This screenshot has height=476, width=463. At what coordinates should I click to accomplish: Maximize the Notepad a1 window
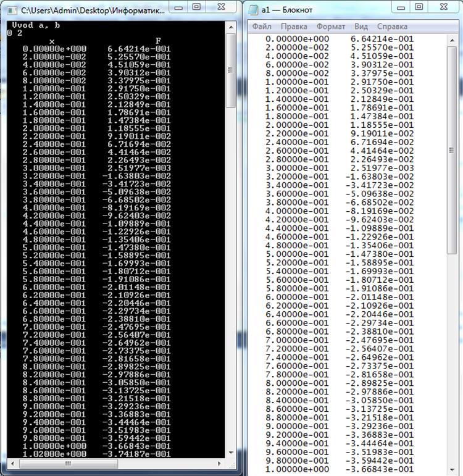point(419,7)
